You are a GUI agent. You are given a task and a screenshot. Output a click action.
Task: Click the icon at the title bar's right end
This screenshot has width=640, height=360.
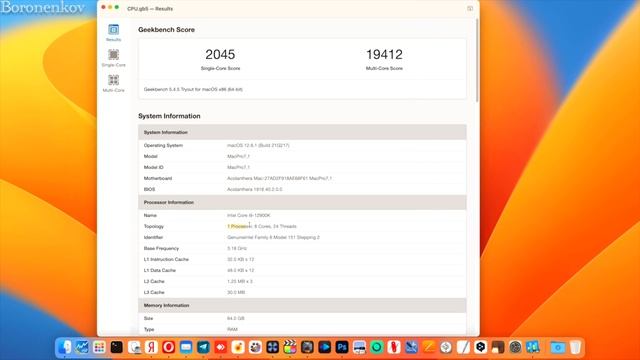tap(470, 8)
